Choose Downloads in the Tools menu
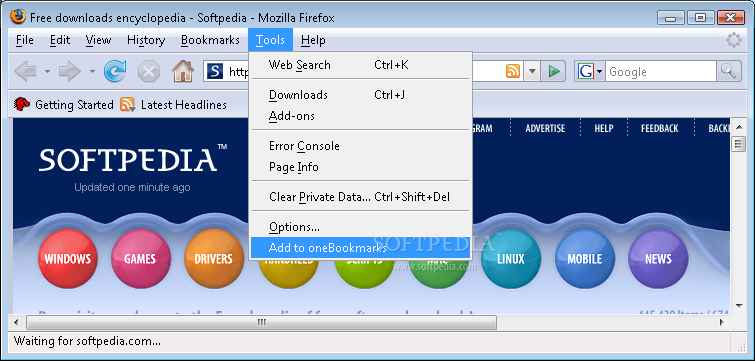755x361 pixels. 360,95
